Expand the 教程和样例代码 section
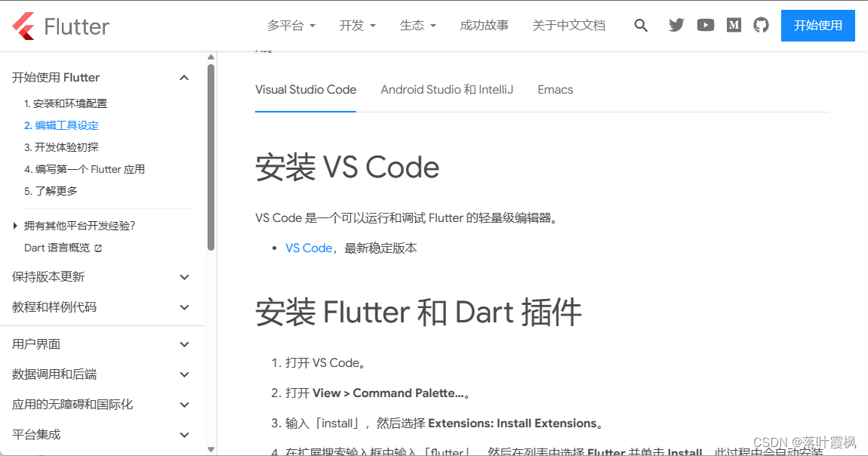The height and width of the screenshot is (456, 868). pyautogui.click(x=184, y=308)
